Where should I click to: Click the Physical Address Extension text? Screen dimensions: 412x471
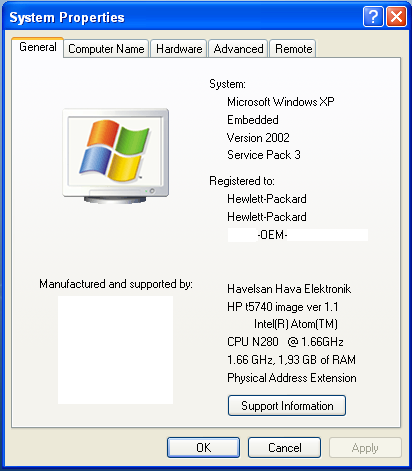pos(292,378)
